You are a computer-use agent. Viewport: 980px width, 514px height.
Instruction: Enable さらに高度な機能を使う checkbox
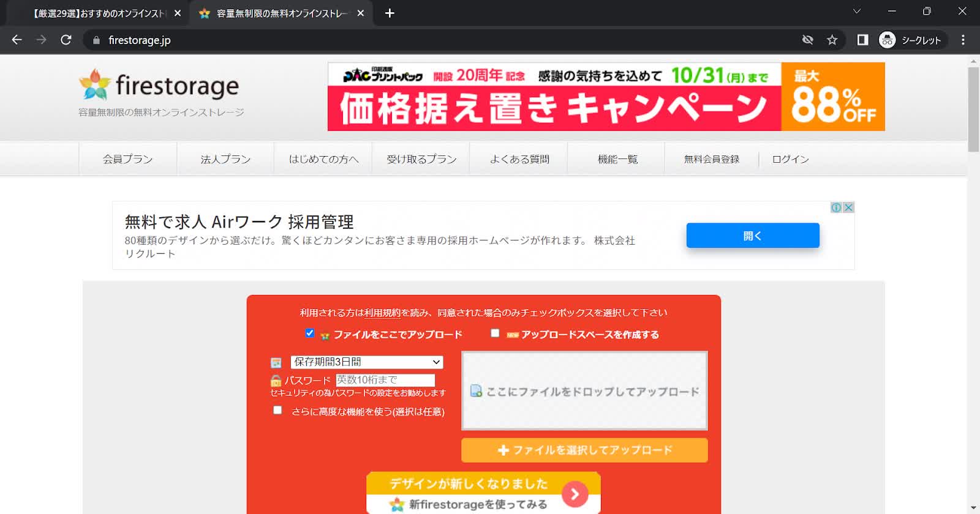(x=277, y=410)
